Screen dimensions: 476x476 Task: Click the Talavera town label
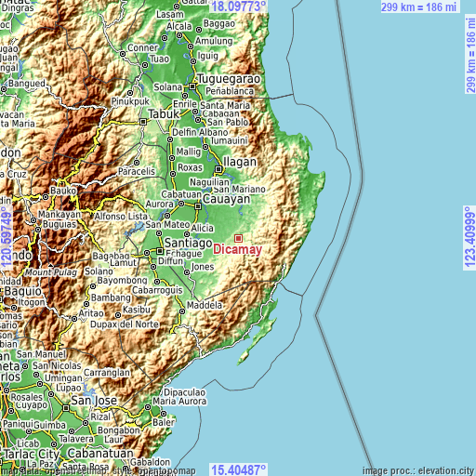click(x=76, y=439)
